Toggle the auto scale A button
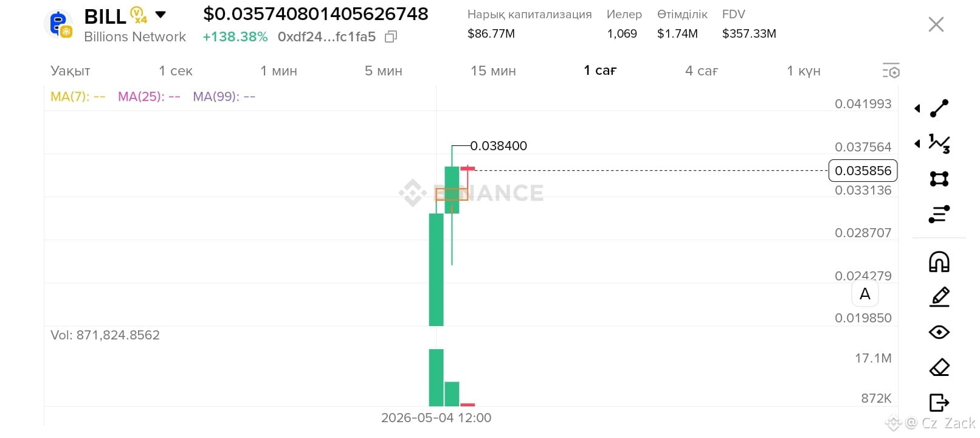Image resolution: width=980 pixels, height=438 pixels. [x=864, y=294]
